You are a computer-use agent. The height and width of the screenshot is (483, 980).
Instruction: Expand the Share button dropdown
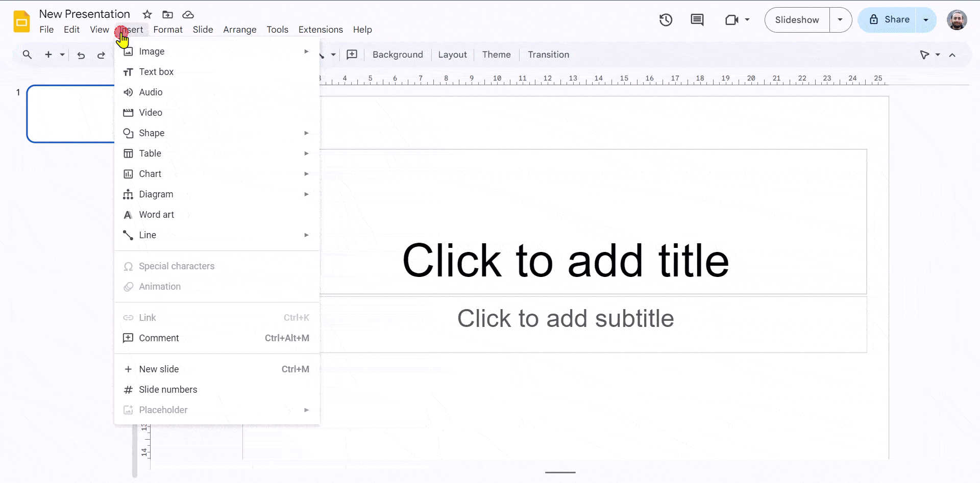point(925,20)
